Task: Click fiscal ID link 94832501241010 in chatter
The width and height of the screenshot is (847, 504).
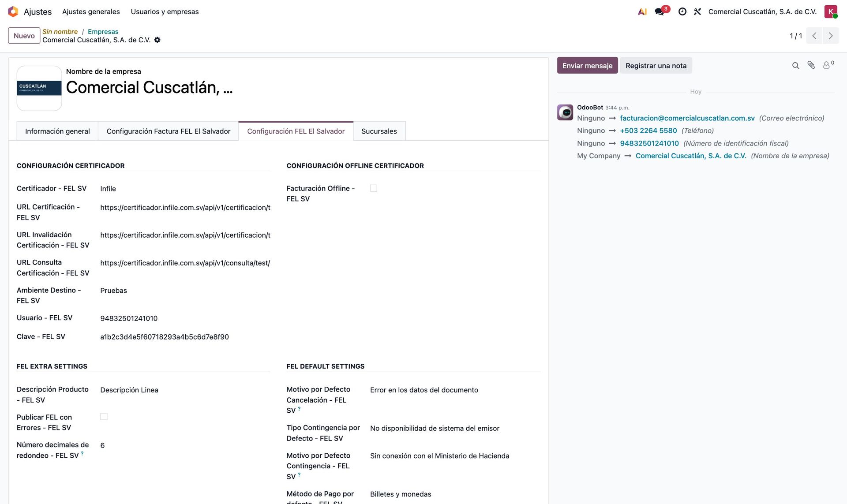Action: (649, 143)
